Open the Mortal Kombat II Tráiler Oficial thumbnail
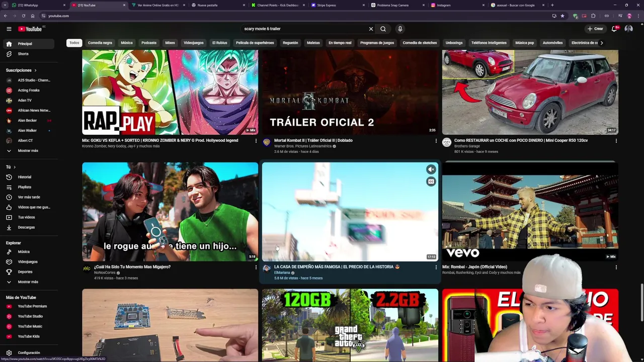 350,92
